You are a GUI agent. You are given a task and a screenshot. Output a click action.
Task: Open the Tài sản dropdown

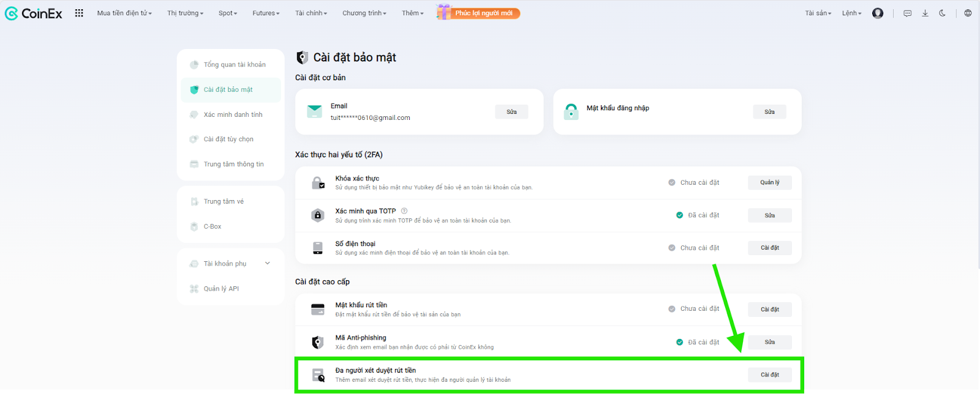click(818, 13)
